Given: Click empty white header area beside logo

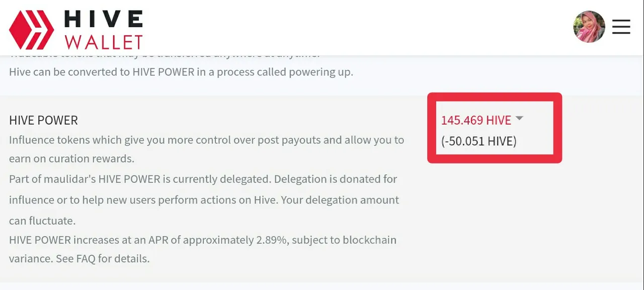Looking at the screenshot, I should [x=352, y=28].
